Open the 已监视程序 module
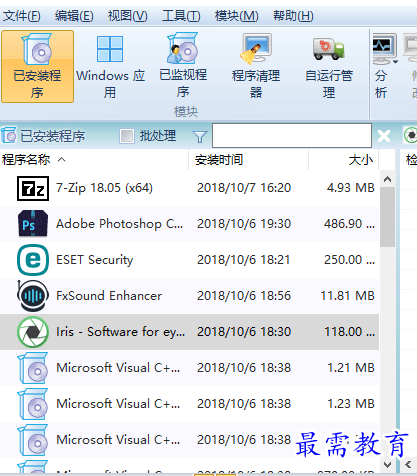 pyautogui.click(x=183, y=66)
